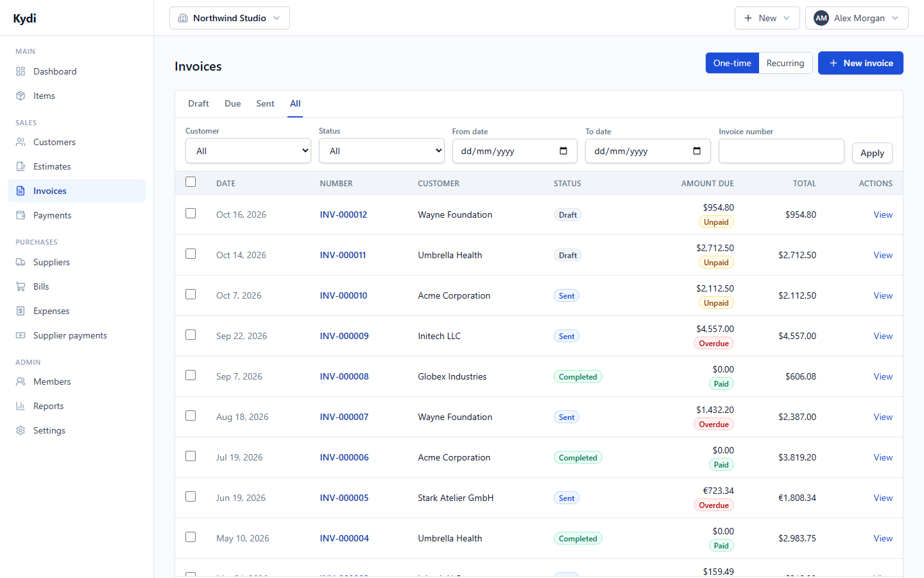Click the Settings gear icon
Screen dimensions: 924x578
click(21, 430)
